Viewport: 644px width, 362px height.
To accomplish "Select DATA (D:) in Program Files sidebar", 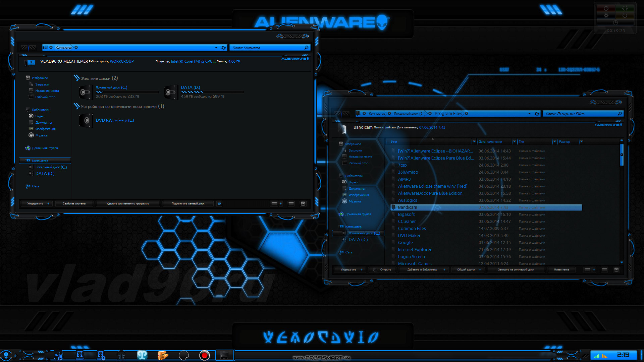I will tap(358, 239).
